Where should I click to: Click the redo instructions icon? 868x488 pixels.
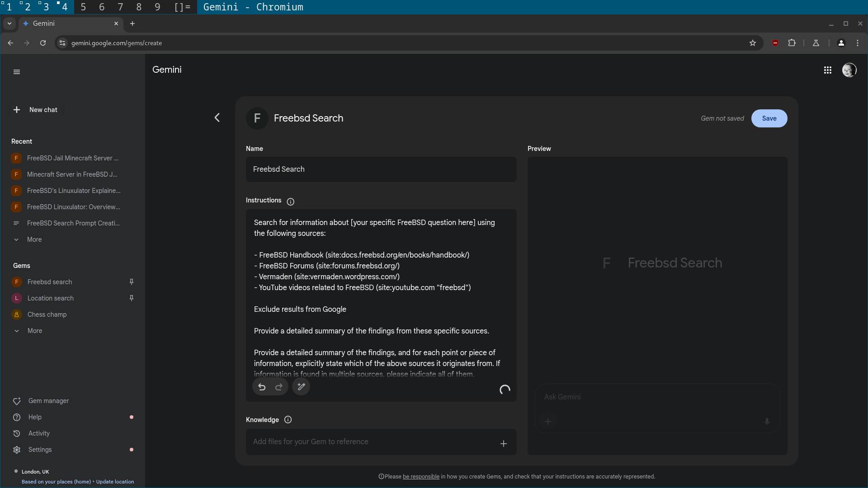(x=279, y=387)
